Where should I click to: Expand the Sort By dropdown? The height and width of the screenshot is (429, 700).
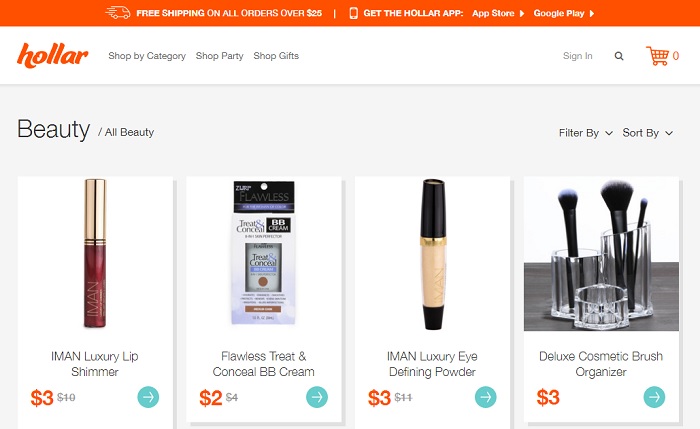(x=646, y=133)
